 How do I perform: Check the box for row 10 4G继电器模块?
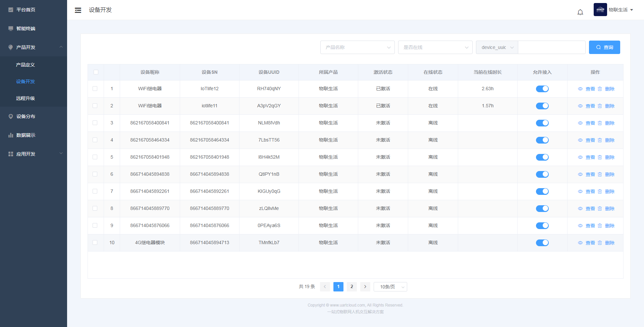point(95,242)
